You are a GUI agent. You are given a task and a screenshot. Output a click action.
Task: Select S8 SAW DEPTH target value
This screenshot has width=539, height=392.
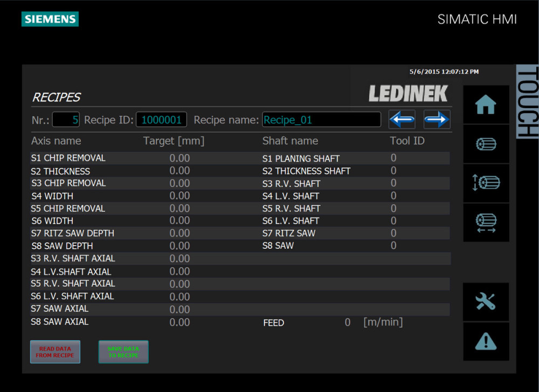(x=179, y=246)
